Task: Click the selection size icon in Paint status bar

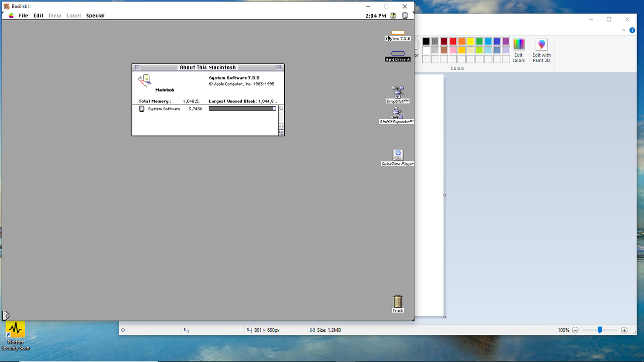Action: pyautogui.click(x=187, y=330)
